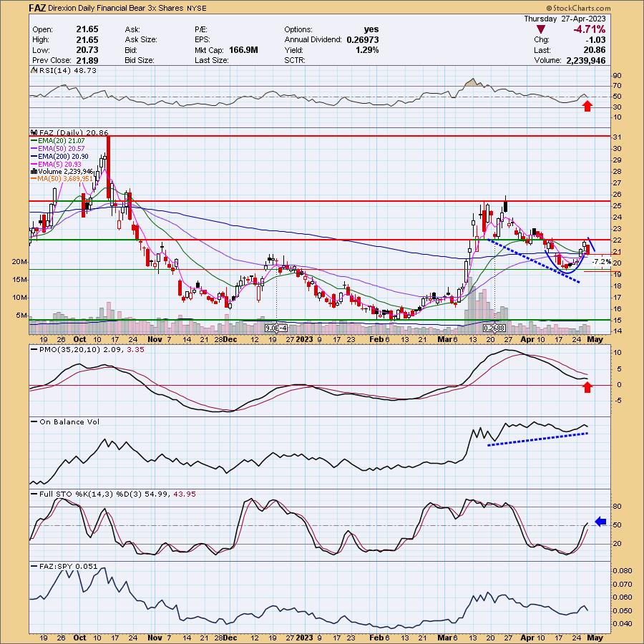The height and width of the screenshot is (644, 644).
Task: Click the 20M volume axis label
Action: click(20, 262)
